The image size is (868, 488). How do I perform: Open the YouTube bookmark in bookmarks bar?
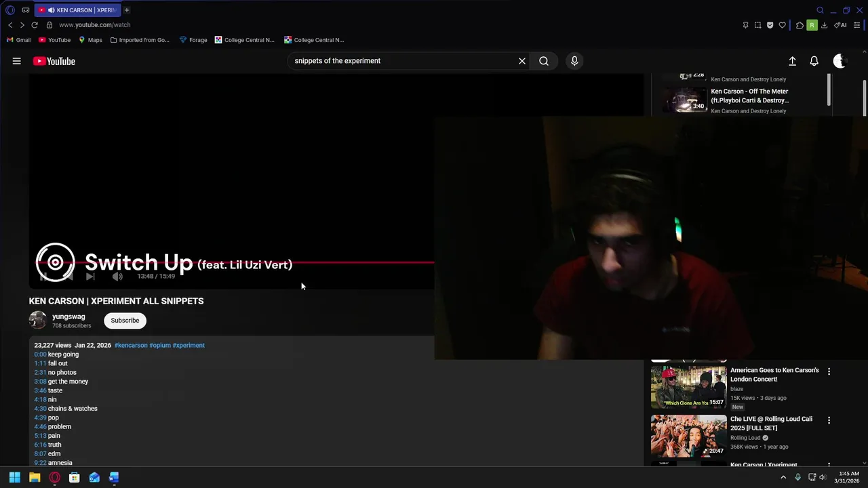(x=55, y=40)
